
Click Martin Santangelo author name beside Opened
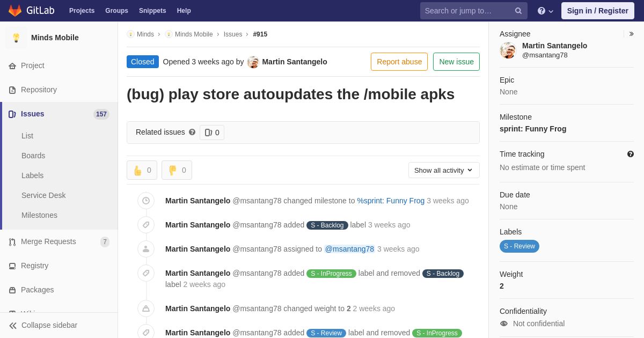(x=295, y=62)
